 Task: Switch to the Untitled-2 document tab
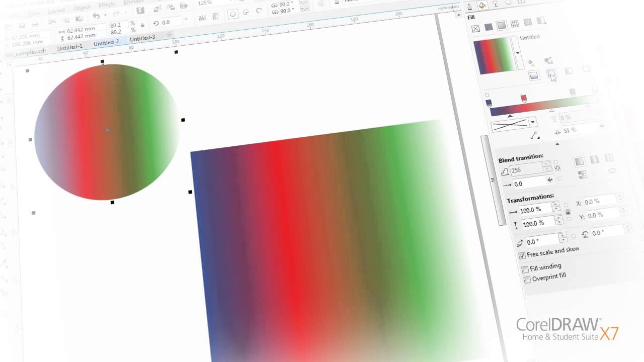106,43
